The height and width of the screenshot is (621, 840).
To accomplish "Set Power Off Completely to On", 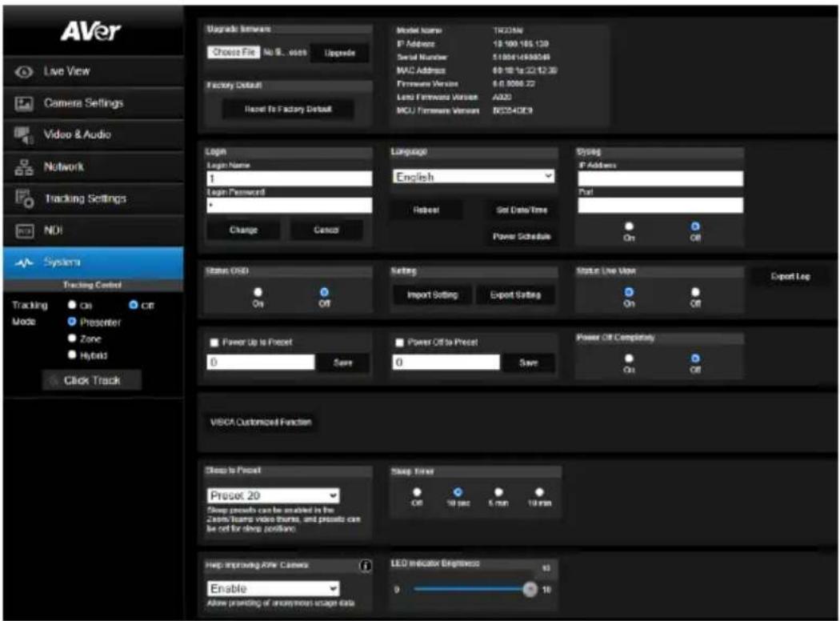I will pyautogui.click(x=629, y=359).
